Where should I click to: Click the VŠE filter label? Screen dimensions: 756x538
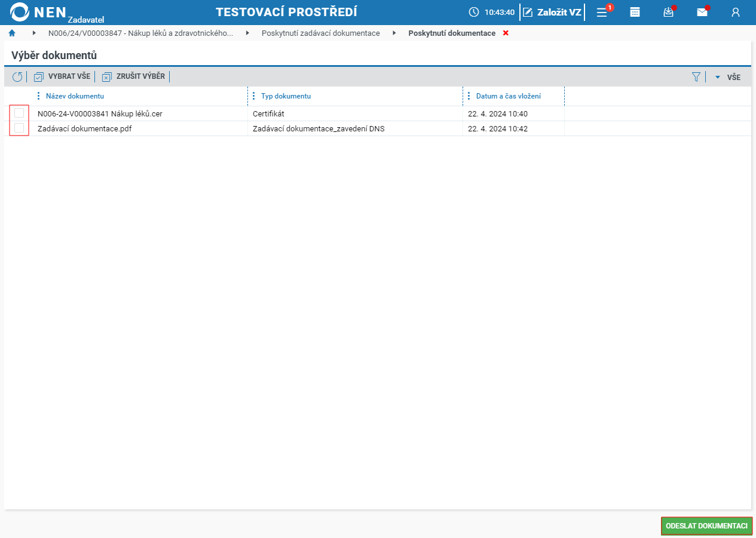(x=734, y=77)
